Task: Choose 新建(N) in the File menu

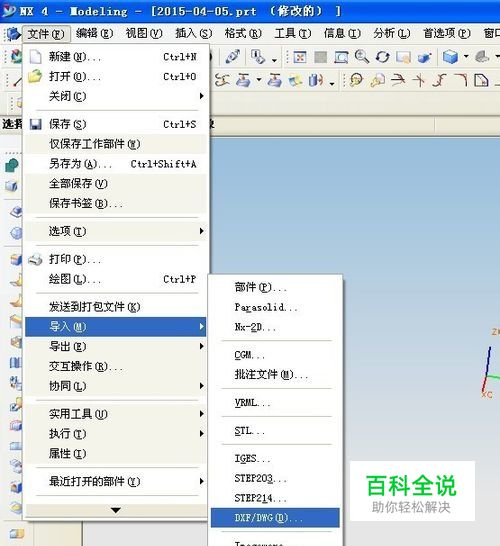Action: (x=116, y=56)
